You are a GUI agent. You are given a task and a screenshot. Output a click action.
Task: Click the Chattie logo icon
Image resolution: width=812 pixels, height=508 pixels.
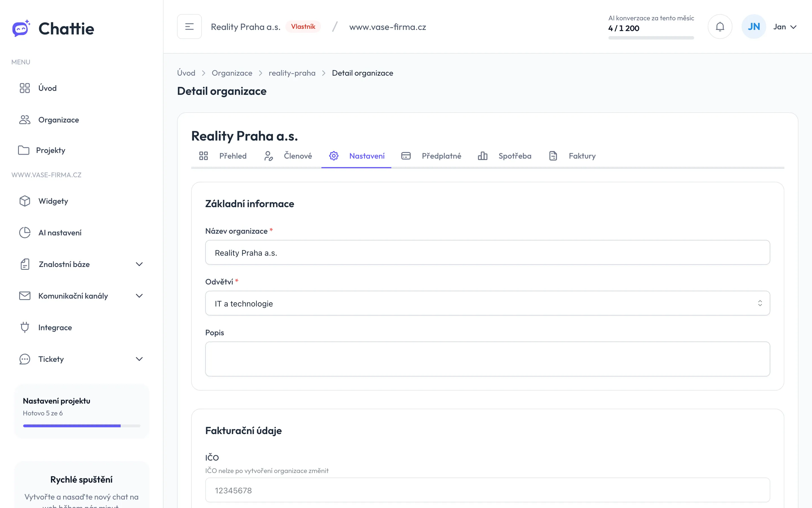pyautogui.click(x=21, y=28)
